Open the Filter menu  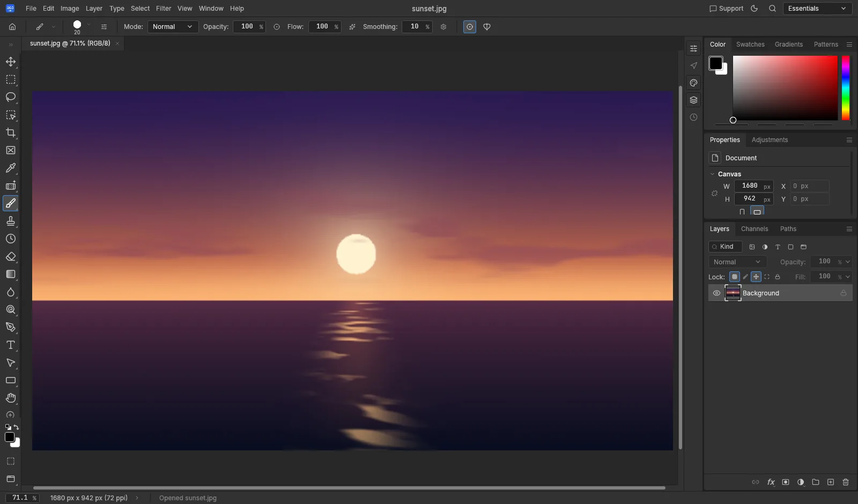pyautogui.click(x=164, y=9)
